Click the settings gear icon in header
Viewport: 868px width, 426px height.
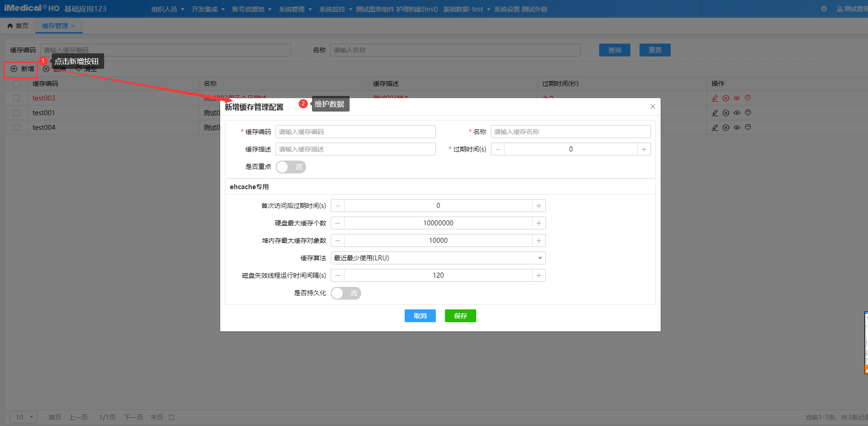point(824,9)
